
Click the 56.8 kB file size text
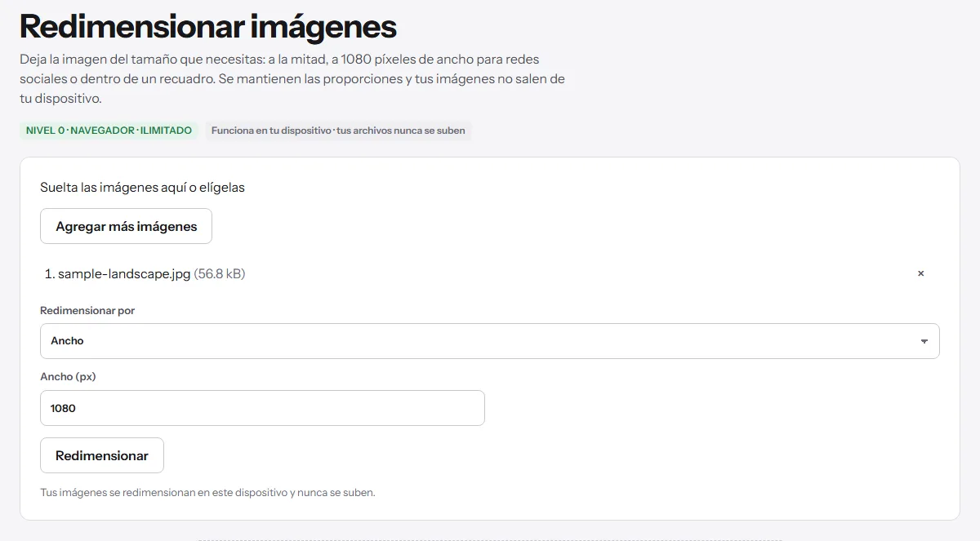(220, 274)
